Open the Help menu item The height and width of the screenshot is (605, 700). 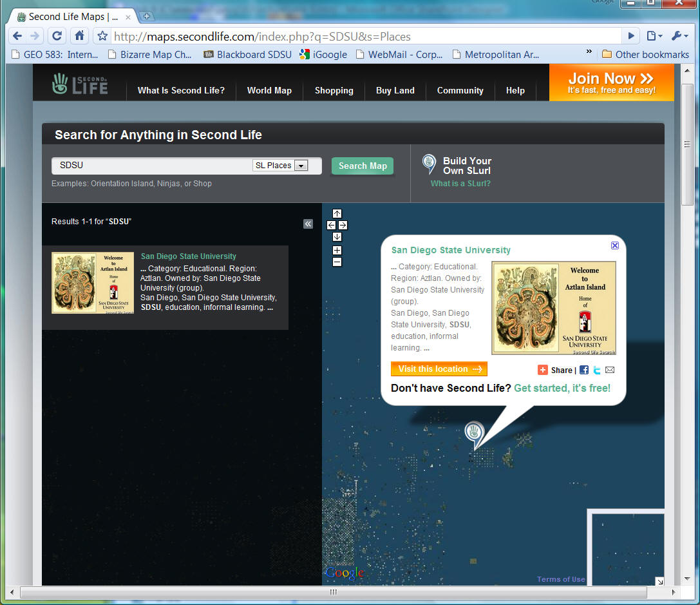515,90
